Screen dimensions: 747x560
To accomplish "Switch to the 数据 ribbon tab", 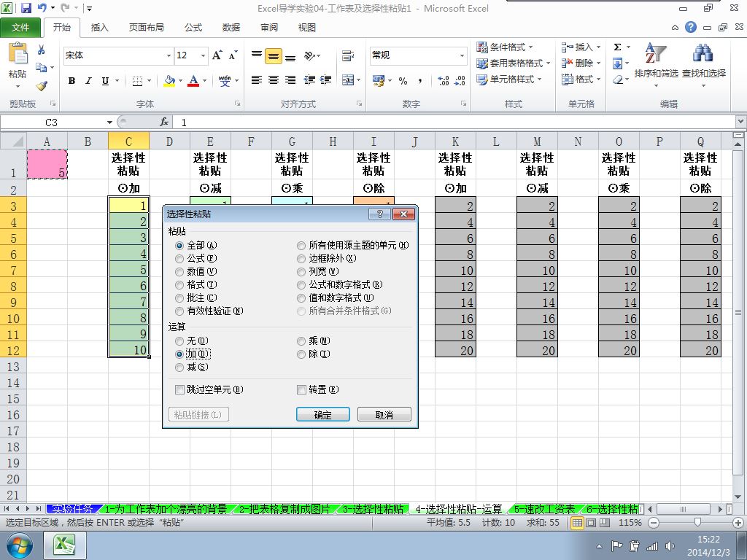I will click(x=231, y=27).
